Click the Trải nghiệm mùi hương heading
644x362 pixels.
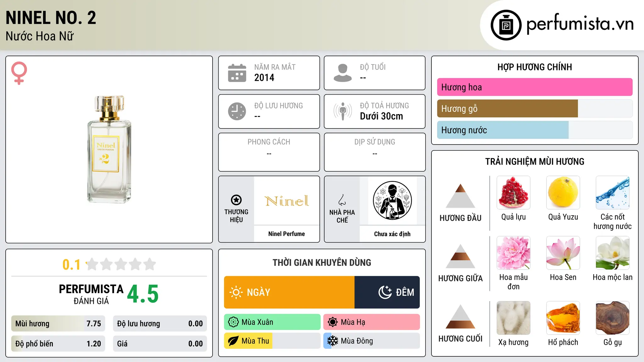(535, 162)
